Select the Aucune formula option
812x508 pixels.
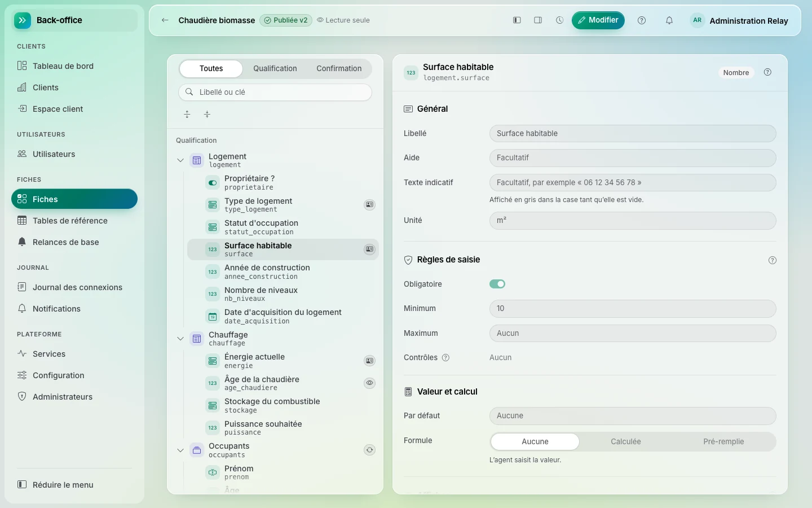coord(535,441)
